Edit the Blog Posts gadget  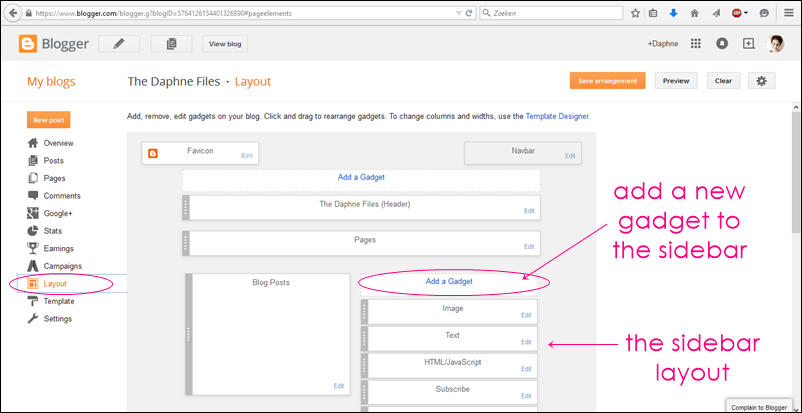click(x=339, y=386)
